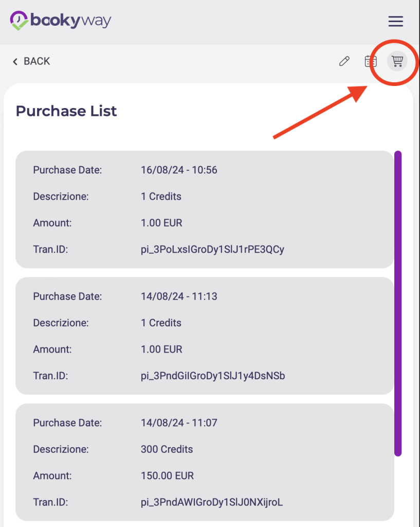The image size is (420, 527).
Task: Go back using the BACK label
Action: tap(37, 61)
